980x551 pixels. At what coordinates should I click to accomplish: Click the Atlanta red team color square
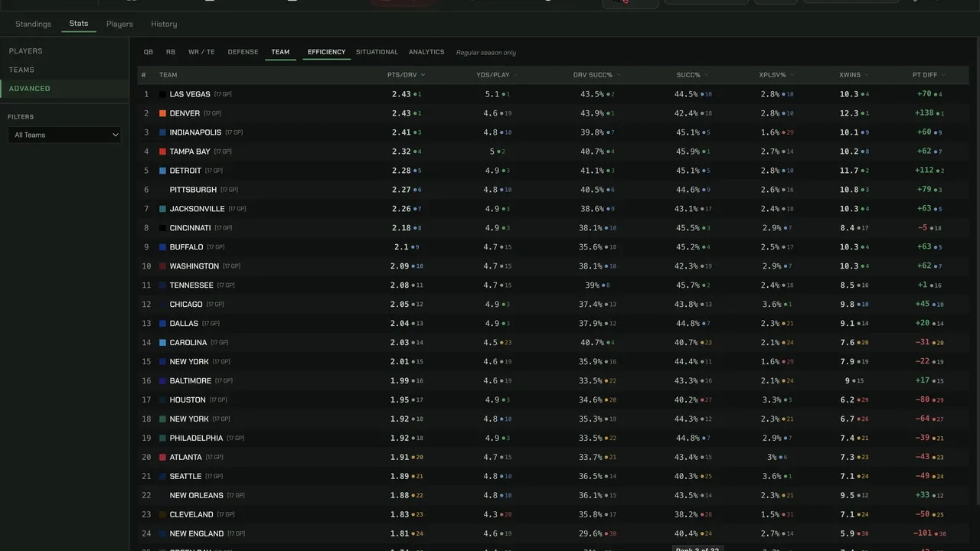(162, 458)
